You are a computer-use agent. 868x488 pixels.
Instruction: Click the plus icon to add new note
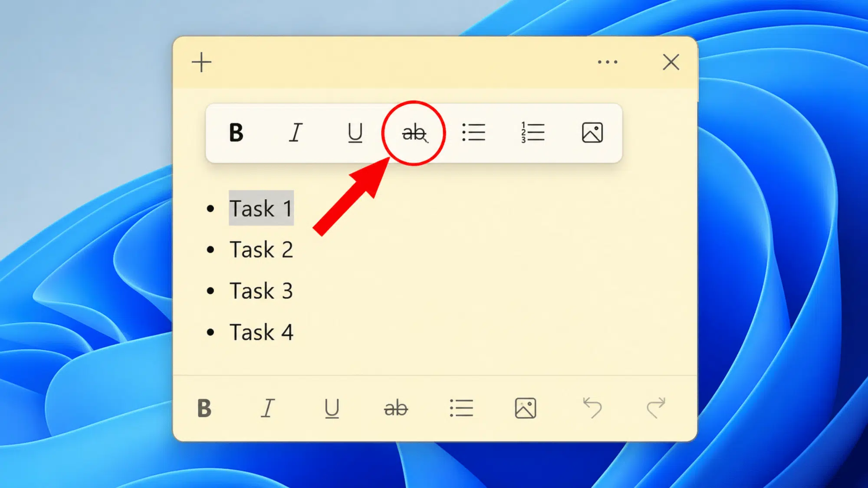pyautogui.click(x=201, y=62)
